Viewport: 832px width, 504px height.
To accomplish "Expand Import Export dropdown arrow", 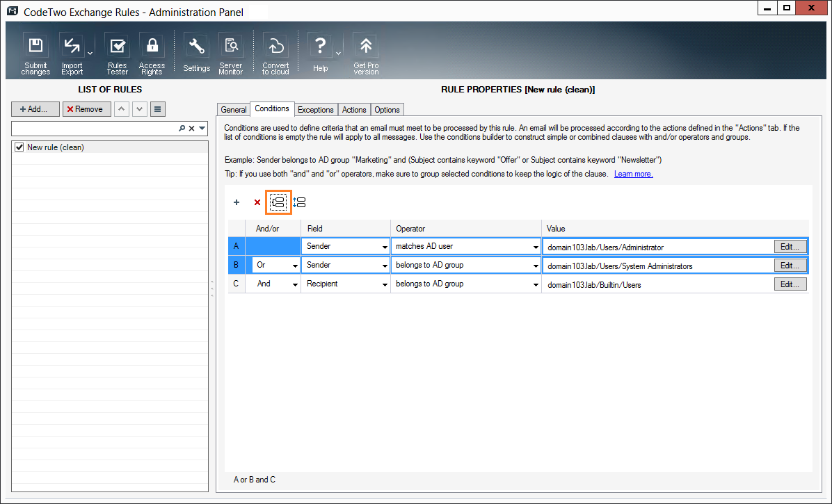I will tap(90, 54).
